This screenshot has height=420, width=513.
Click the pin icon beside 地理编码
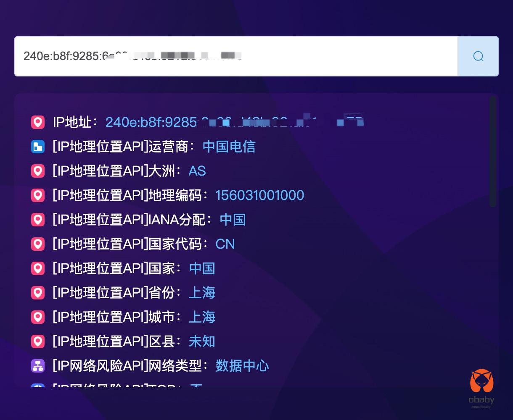click(38, 195)
